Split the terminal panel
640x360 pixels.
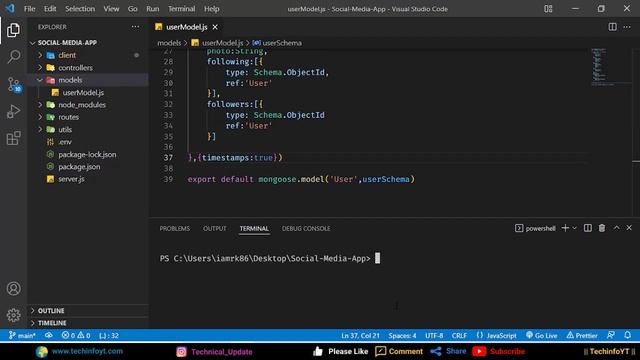pyautogui.click(x=587, y=228)
